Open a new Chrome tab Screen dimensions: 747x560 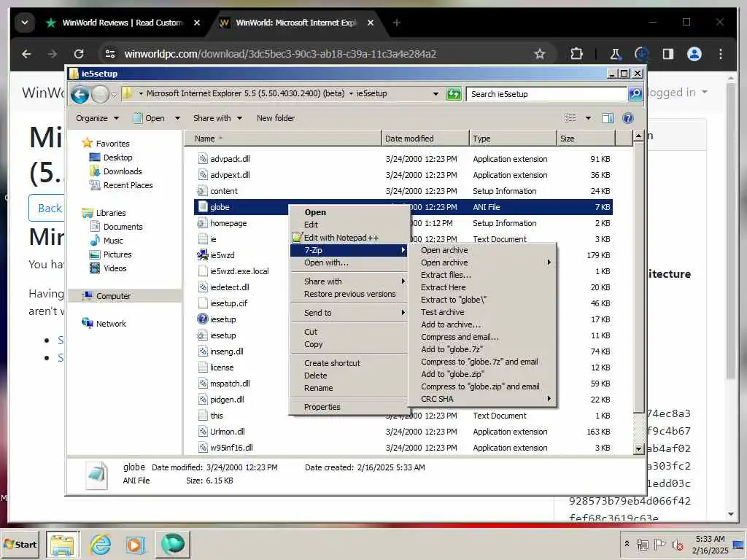click(396, 23)
